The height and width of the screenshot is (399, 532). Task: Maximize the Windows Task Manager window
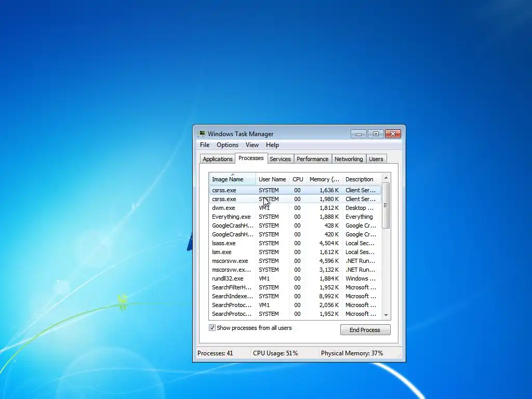tap(376, 134)
